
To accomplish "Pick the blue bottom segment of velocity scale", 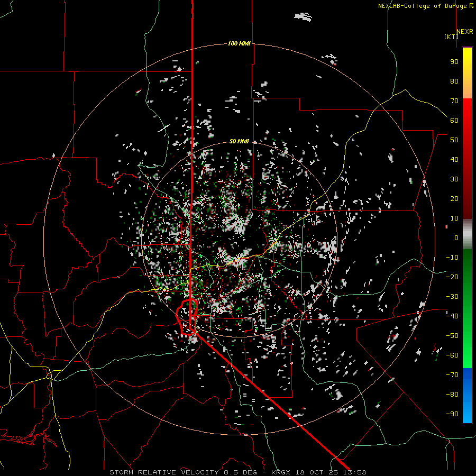I will click(x=467, y=396).
